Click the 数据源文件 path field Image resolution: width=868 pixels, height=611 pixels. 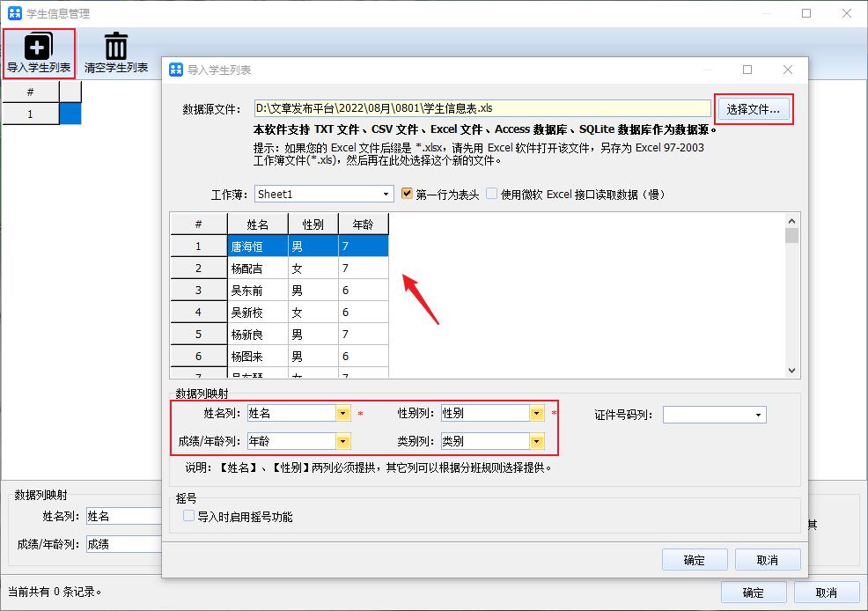tap(482, 108)
